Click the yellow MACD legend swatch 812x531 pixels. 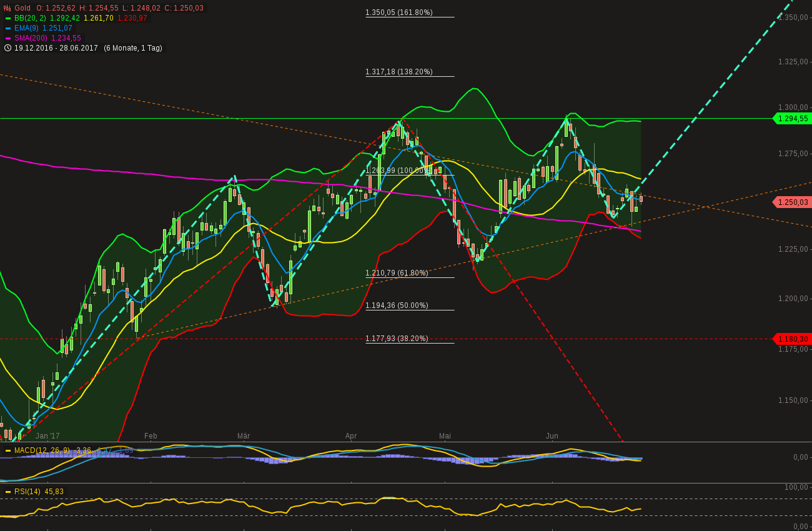[x=8, y=450]
